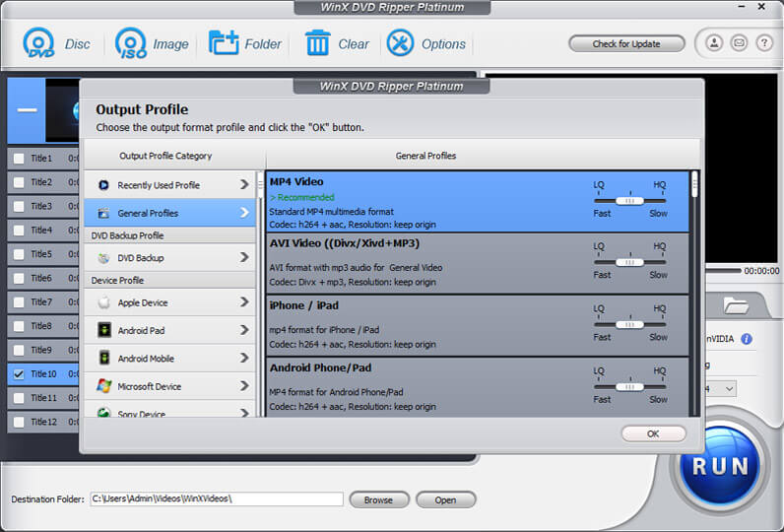Click the Title9 row label
Viewport: 784px width, 532px height.
41,350
